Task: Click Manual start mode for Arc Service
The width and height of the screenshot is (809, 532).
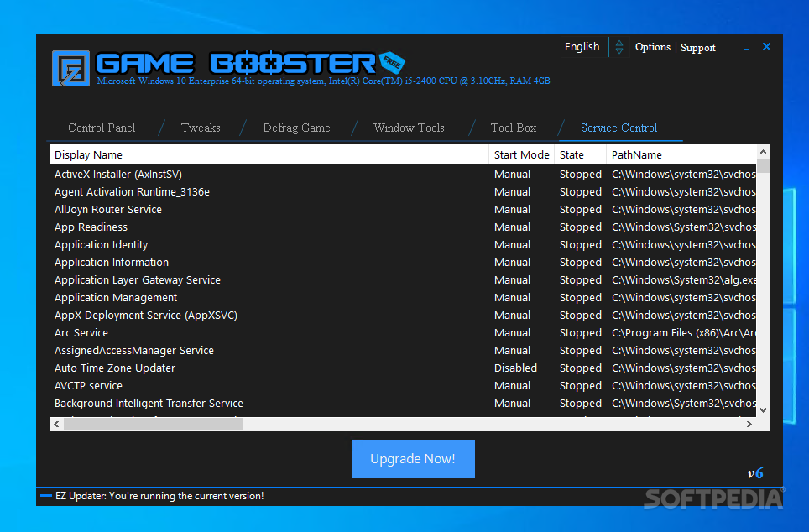Action: point(512,333)
